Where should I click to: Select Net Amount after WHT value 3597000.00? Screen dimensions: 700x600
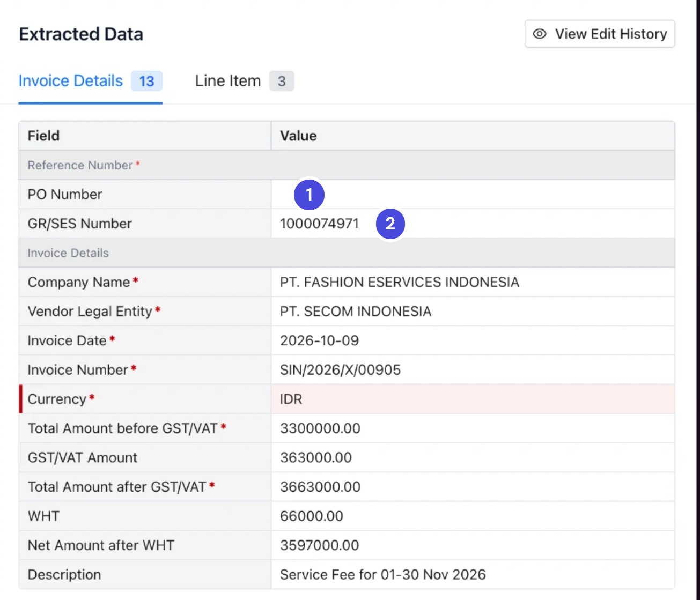[x=319, y=545]
